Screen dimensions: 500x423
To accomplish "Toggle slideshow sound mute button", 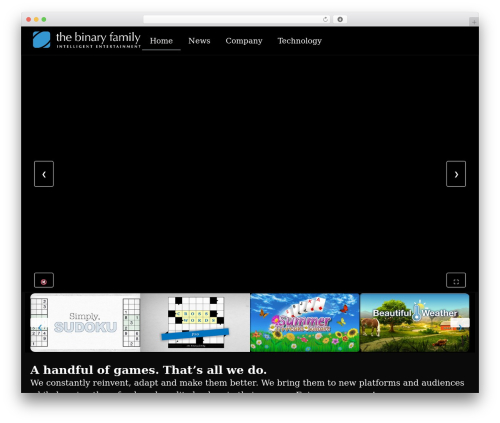I will click(x=44, y=280).
